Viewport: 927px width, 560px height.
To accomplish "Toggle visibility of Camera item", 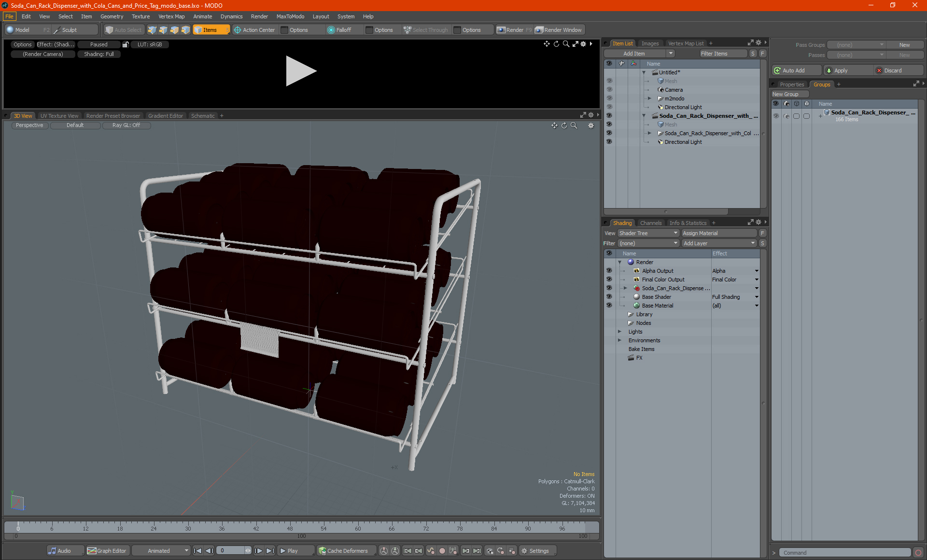I will (x=609, y=90).
